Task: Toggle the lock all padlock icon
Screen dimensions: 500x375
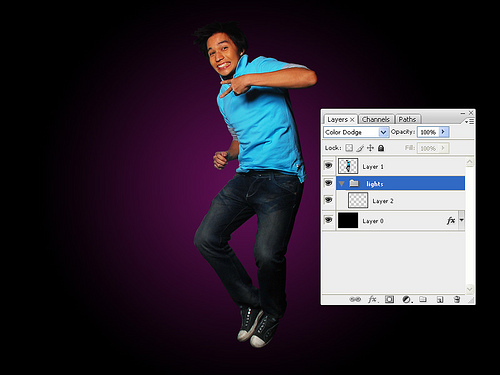Action: coord(381,148)
